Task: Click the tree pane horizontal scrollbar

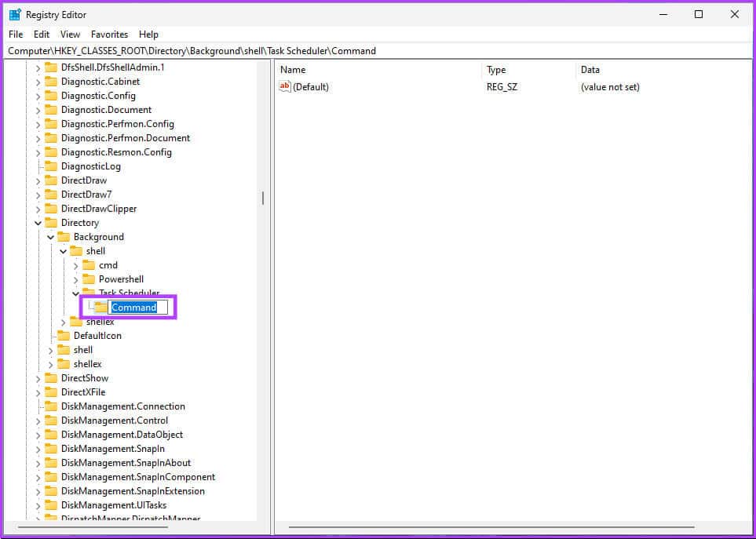Action: (93, 527)
